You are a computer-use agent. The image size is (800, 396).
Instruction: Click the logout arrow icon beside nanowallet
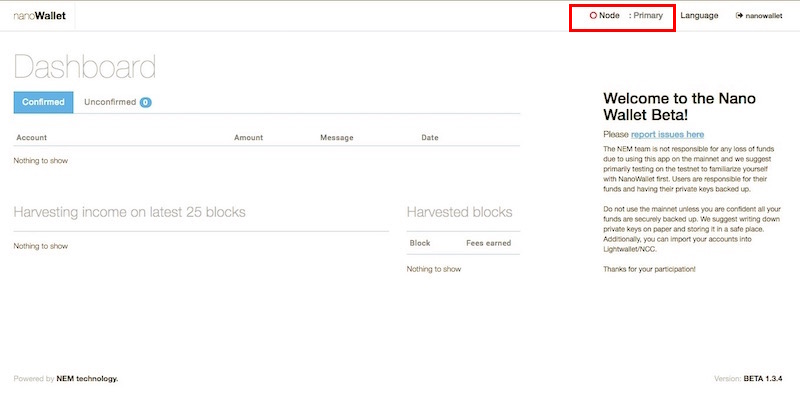(739, 16)
